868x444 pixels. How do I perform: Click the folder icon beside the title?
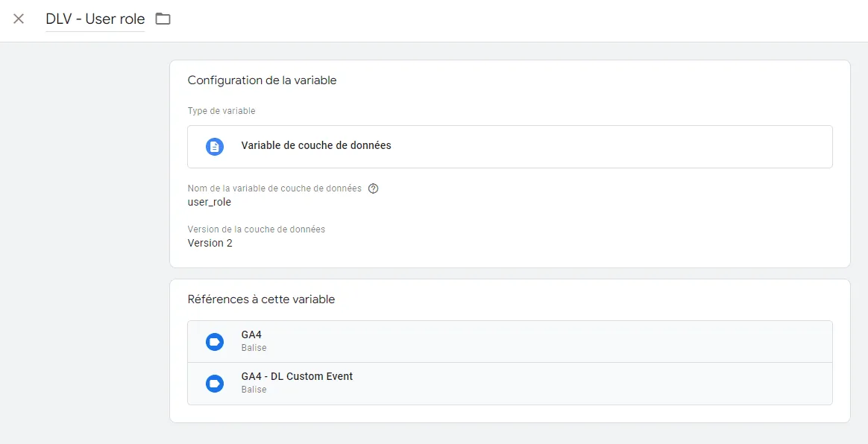pos(163,19)
